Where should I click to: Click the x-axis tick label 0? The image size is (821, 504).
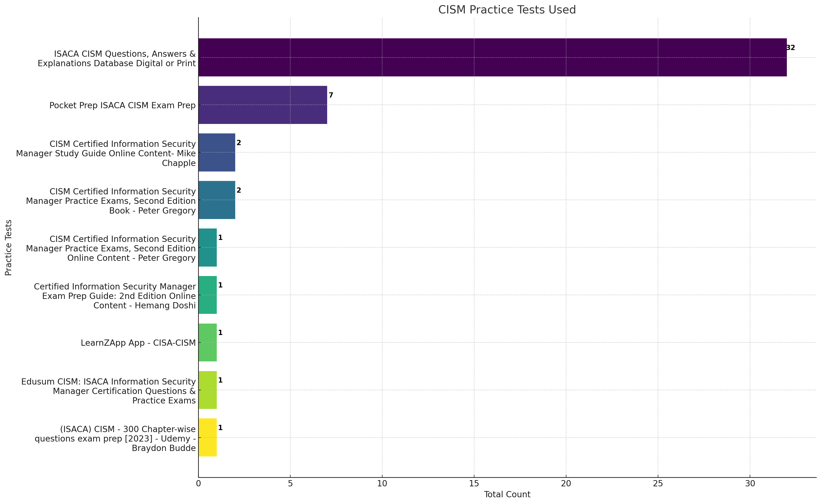199,483
